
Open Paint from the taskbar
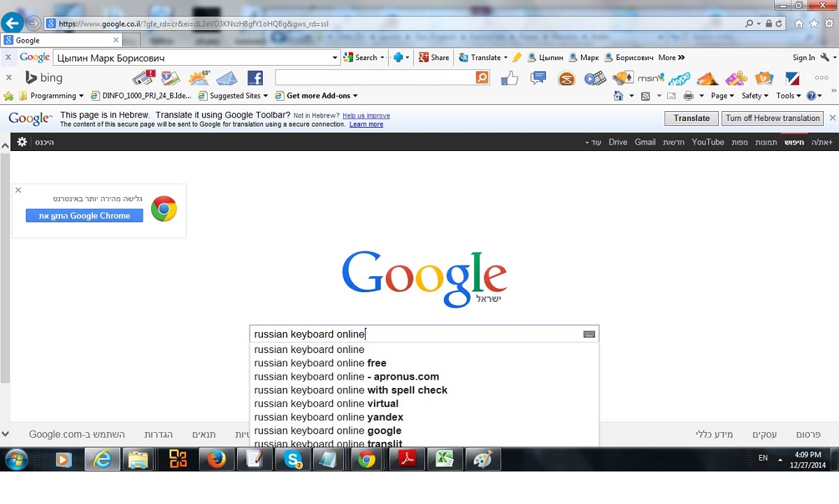[x=483, y=459]
